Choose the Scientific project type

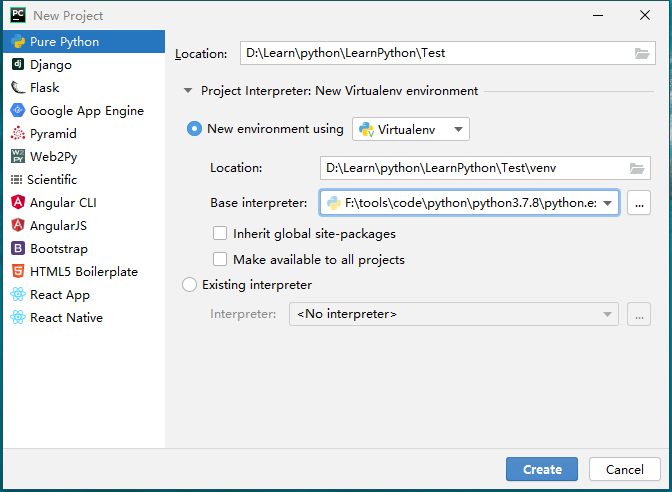coord(52,180)
